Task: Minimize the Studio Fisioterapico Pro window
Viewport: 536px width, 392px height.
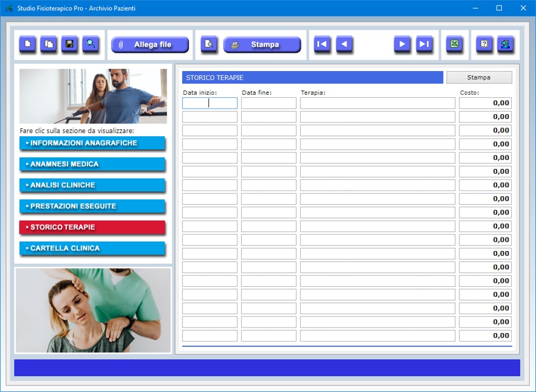Action: click(475, 8)
